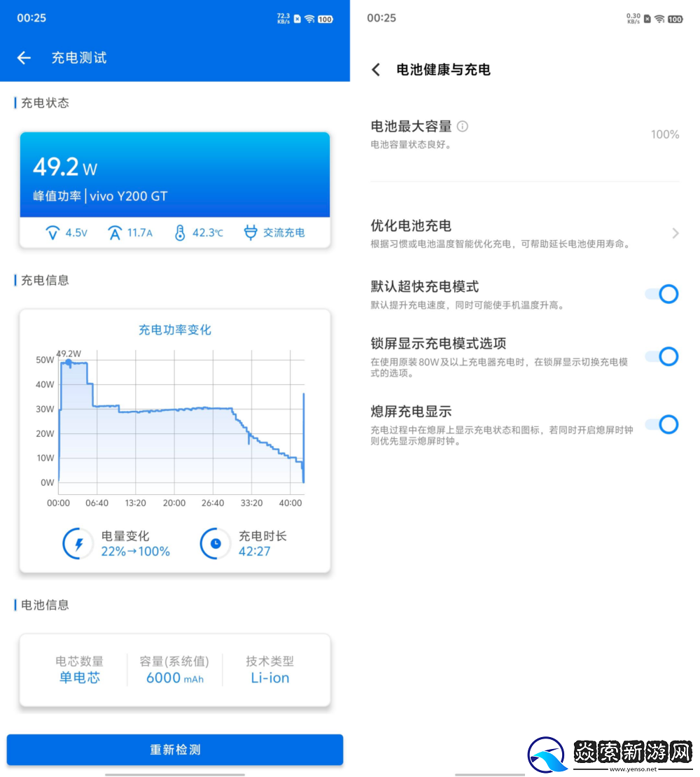Click the 充电时长 clock icon
700x777 pixels.
(x=215, y=543)
